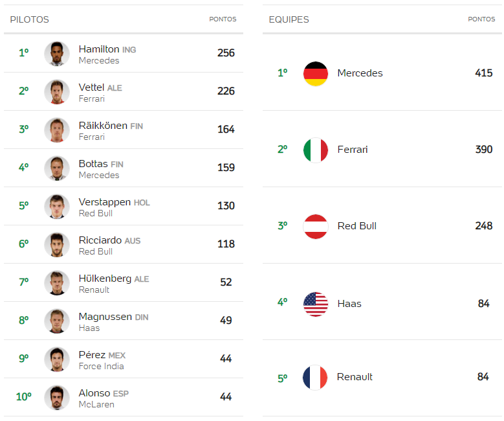Click the USA flag icon for Haas
The image size is (504, 421).
[316, 304]
